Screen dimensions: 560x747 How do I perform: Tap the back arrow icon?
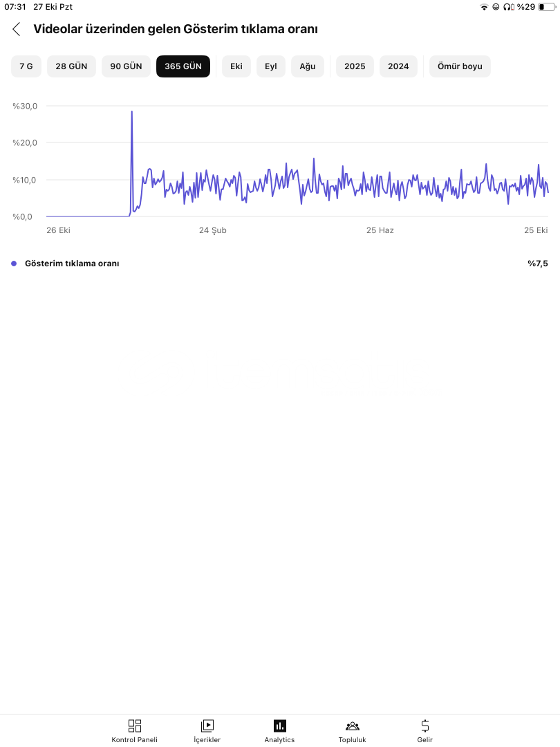[x=17, y=29]
